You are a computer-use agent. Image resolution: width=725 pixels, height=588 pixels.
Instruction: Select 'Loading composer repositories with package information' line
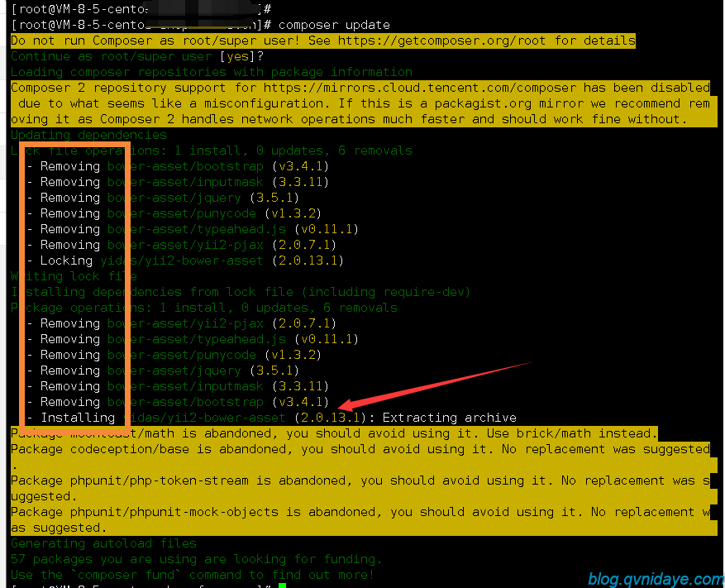[x=212, y=72]
